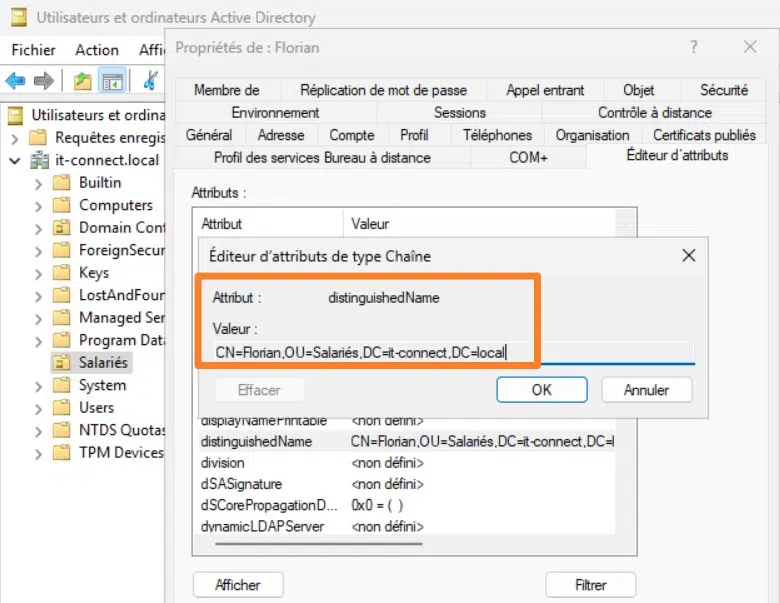
Task: Click the Valeur column header
Action: [479, 224]
